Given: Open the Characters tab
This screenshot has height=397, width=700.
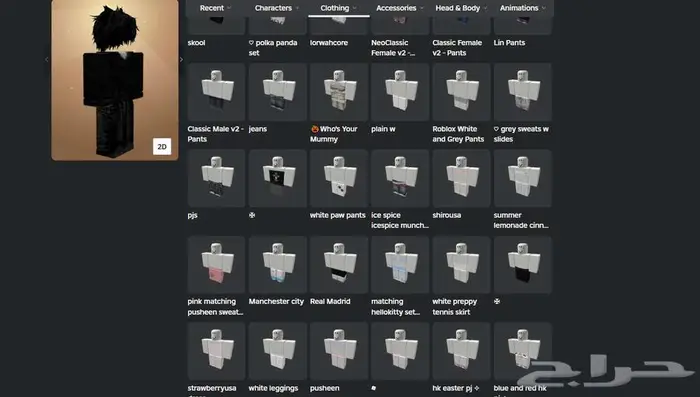Looking at the screenshot, I should pyautogui.click(x=277, y=8).
